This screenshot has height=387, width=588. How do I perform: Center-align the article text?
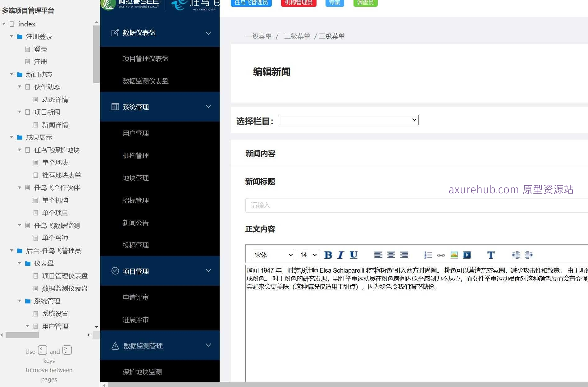pyautogui.click(x=391, y=255)
